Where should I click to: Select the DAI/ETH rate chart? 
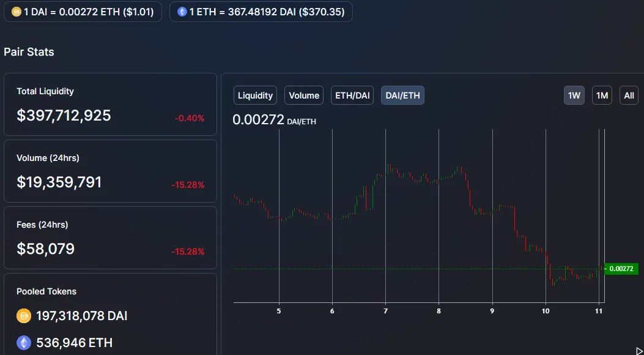pos(402,95)
